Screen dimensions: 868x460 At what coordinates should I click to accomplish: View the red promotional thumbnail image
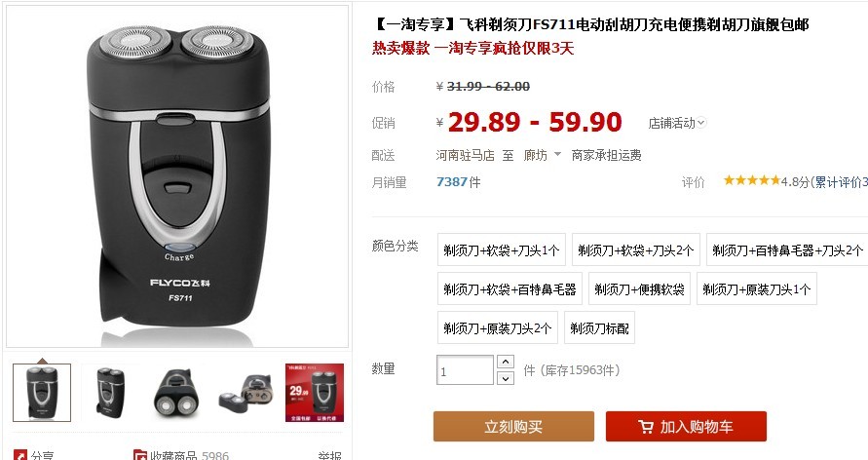315,393
